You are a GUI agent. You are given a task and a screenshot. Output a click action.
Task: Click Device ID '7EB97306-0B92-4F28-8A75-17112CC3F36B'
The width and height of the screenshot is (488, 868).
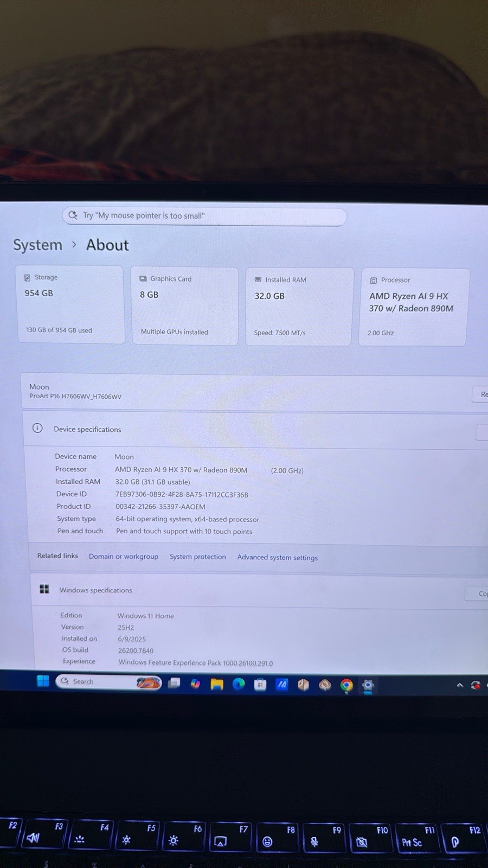click(182, 494)
